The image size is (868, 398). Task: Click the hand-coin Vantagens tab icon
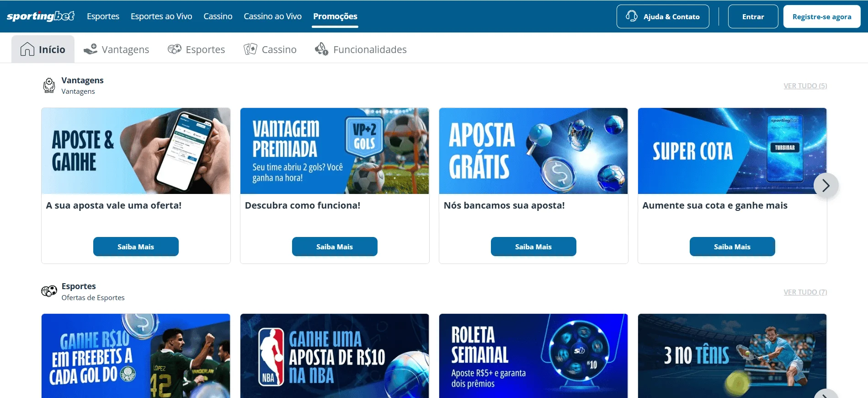(91, 49)
